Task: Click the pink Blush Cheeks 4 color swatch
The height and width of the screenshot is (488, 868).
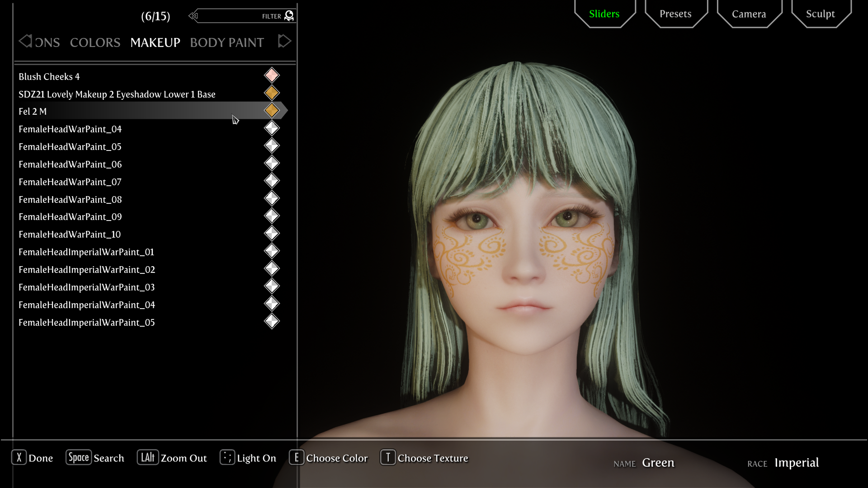Action: tap(272, 75)
